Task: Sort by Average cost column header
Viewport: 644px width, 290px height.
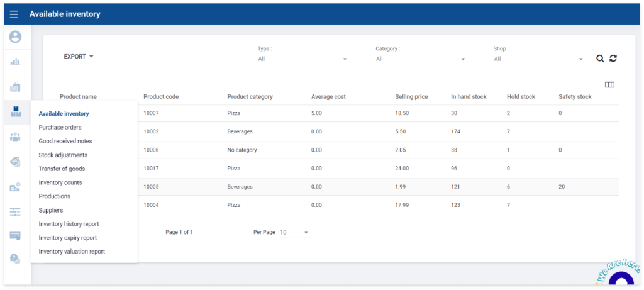Action: click(328, 97)
